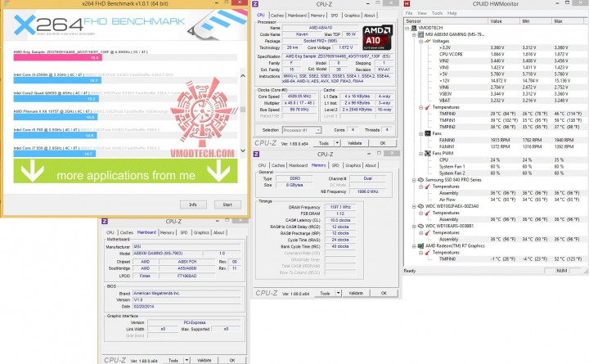Collapse the Samsung SSD 840 PRO Series node

414,180
